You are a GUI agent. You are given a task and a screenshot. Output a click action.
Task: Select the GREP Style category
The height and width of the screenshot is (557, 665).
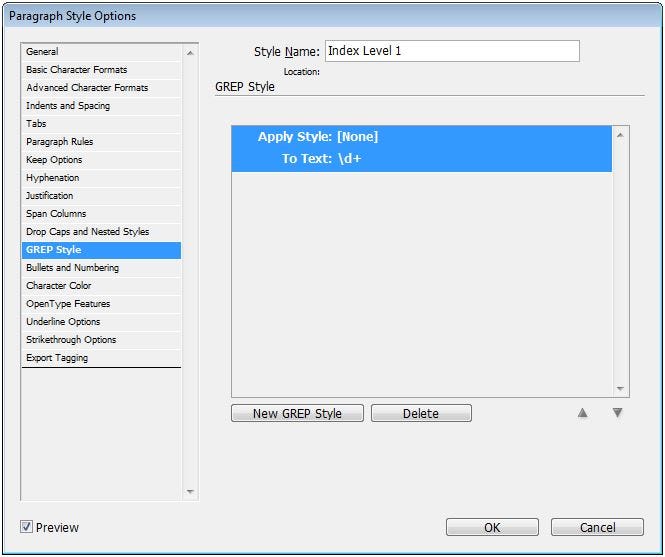click(101, 250)
